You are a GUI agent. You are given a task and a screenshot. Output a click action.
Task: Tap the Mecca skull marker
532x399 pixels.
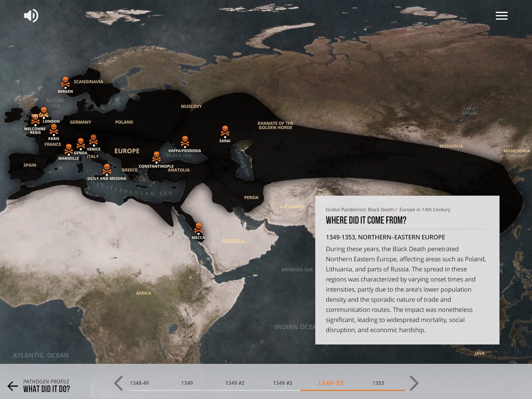[198, 228]
